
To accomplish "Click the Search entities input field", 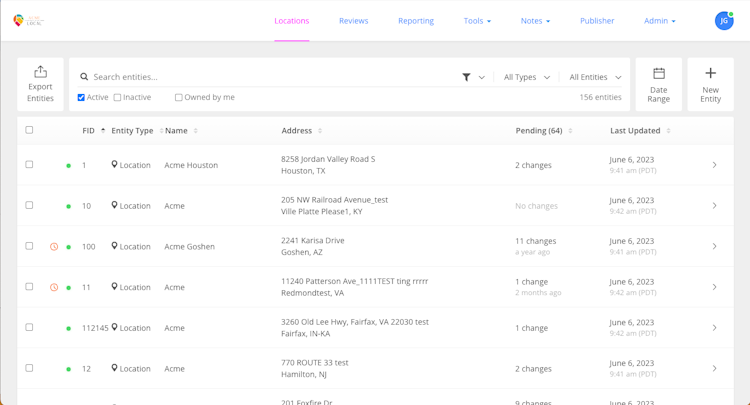I will pyautogui.click(x=270, y=77).
